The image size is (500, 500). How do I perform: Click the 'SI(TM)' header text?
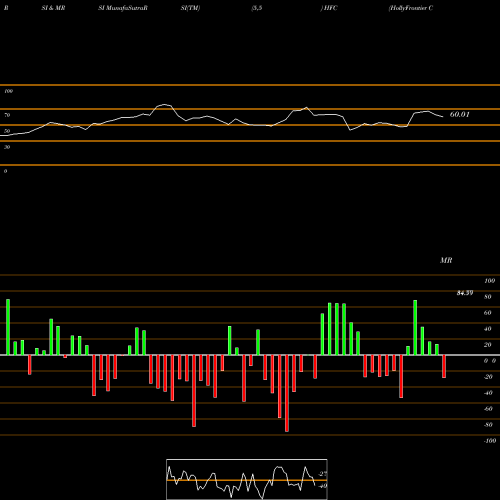click(190, 8)
